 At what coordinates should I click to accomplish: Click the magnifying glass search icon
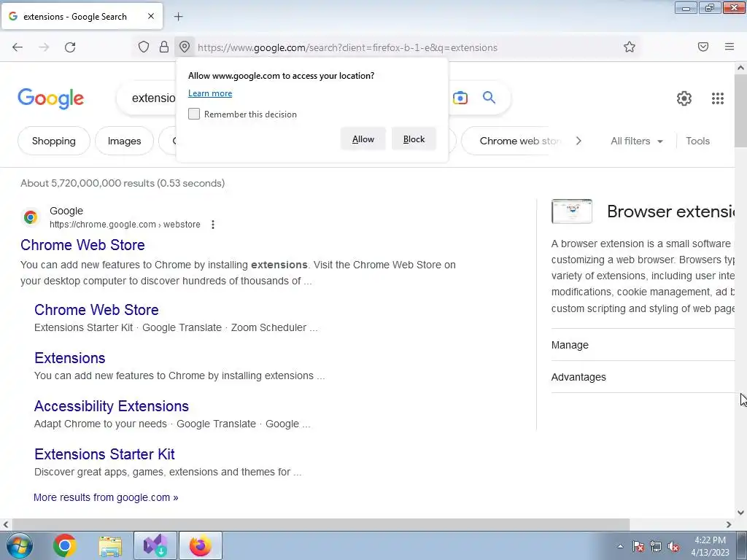pyautogui.click(x=489, y=98)
